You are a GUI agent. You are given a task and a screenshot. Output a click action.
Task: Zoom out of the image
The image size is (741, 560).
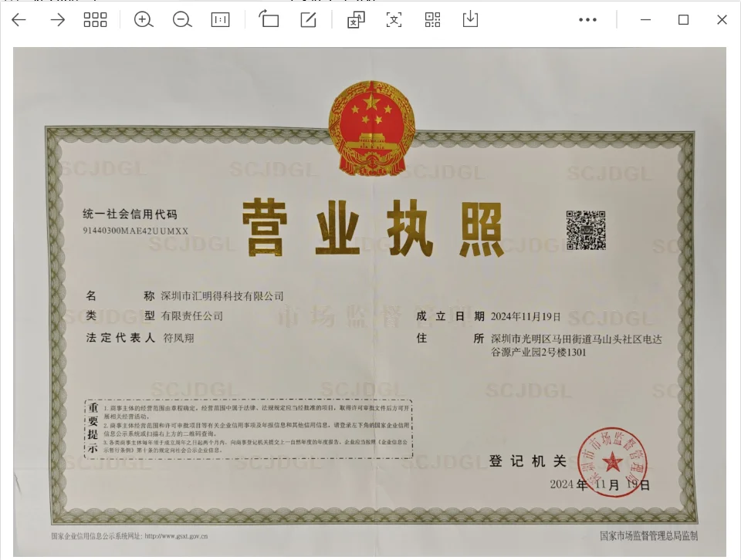182,20
